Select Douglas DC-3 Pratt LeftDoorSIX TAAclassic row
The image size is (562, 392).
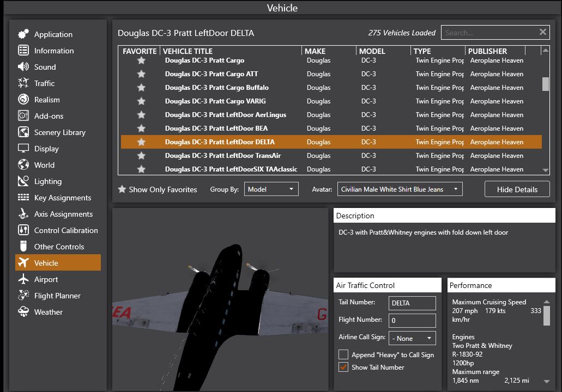click(x=331, y=169)
